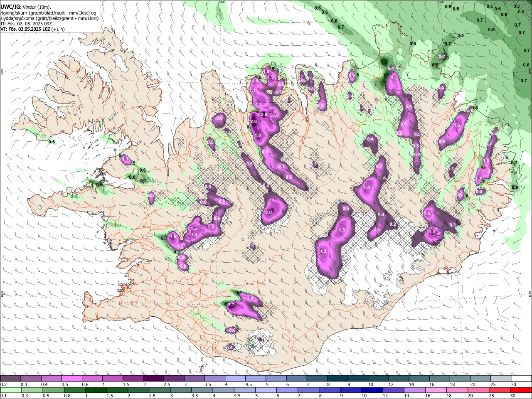Select the light grey 25 swatch in upper legend
The image size is (532, 399).
coord(500,378)
